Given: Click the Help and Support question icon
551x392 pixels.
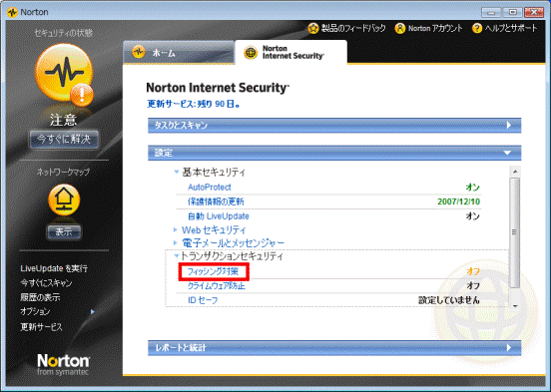Looking at the screenshot, I should pos(477,29).
